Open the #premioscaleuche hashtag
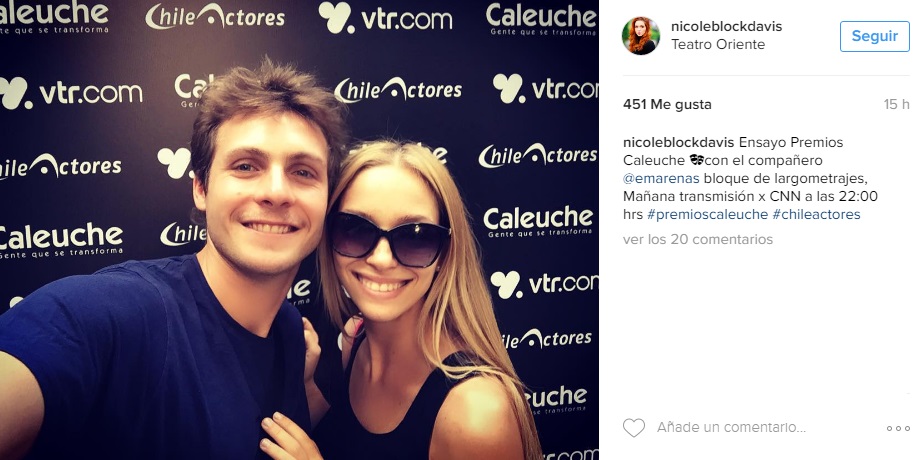The image size is (917, 460). tap(707, 215)
